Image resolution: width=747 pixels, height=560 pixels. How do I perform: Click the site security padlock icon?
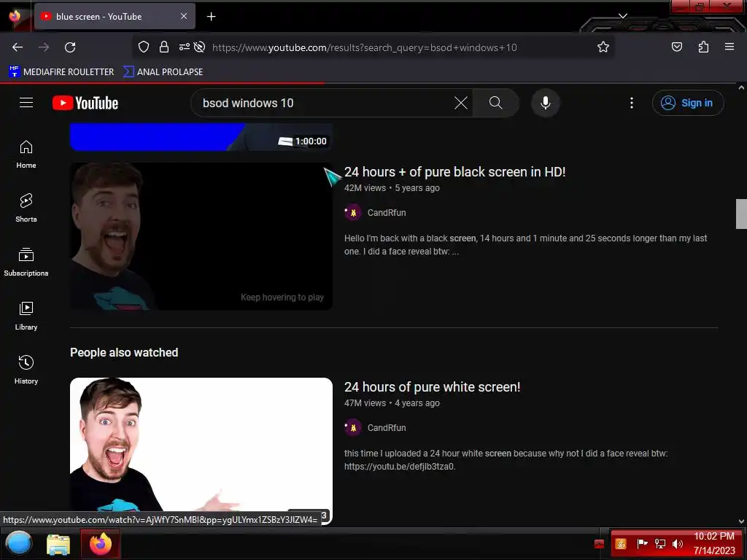(164, 47)
